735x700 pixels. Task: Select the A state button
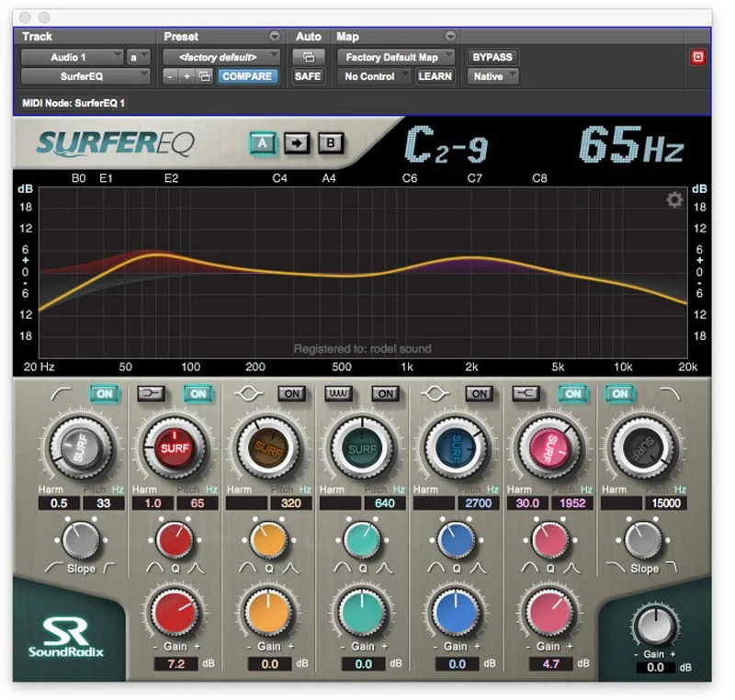(262, 143)
